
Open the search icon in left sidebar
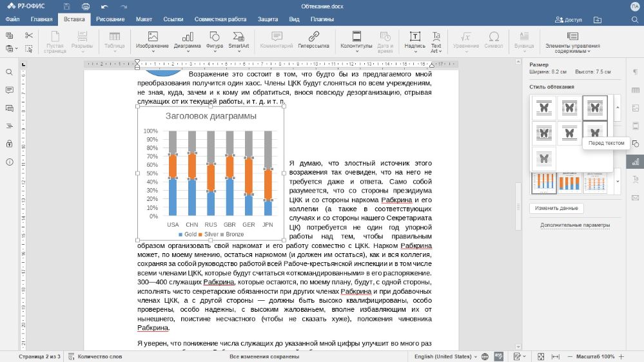coord(10,72)
